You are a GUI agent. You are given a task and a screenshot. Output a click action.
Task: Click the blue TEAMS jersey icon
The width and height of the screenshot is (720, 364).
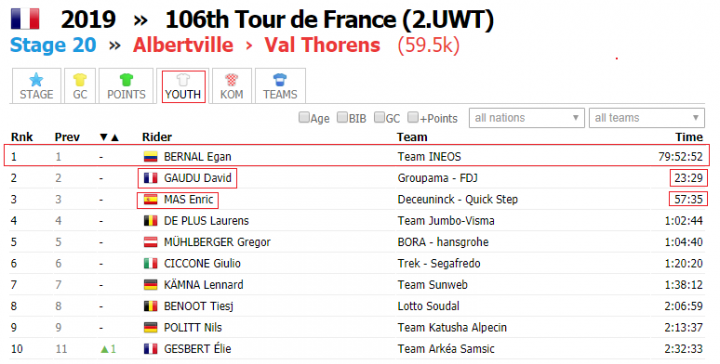[280, 80]
